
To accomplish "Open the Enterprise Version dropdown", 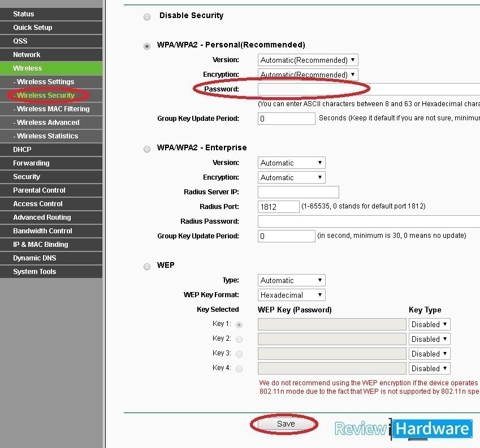I will (x=291, y=163).
